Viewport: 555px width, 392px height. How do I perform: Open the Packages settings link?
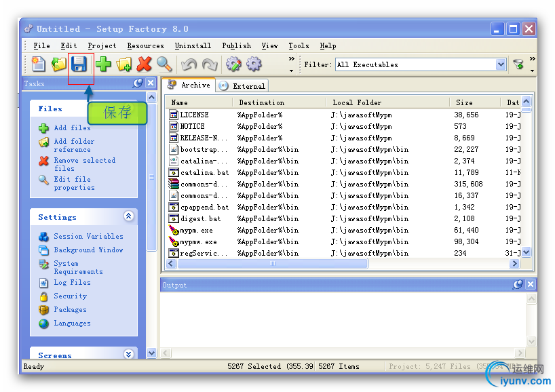(70, 309)
